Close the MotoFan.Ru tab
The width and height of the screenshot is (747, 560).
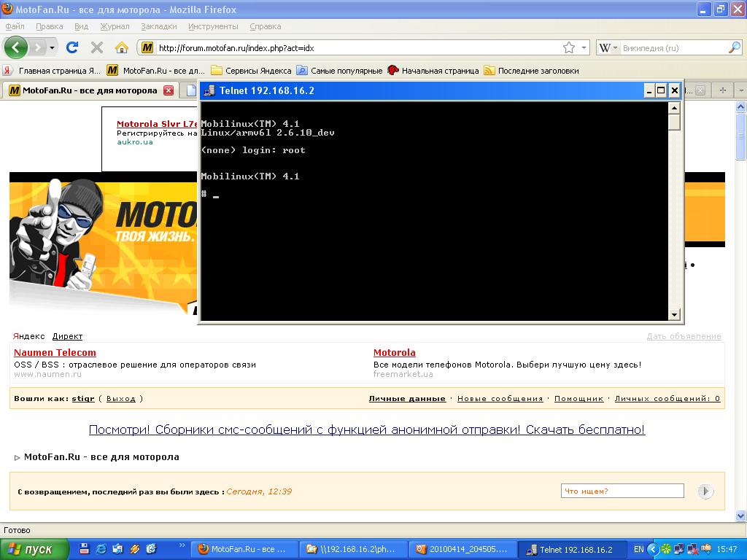[x=169, y=90]
